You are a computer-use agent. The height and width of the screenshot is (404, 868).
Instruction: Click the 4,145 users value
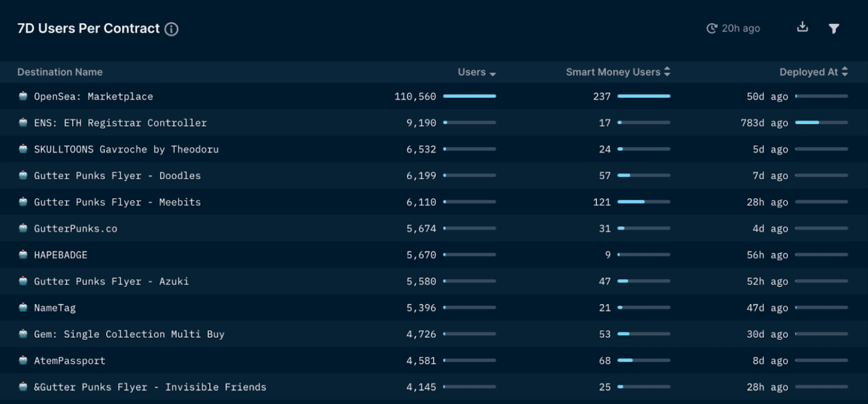tap(421, 387)
